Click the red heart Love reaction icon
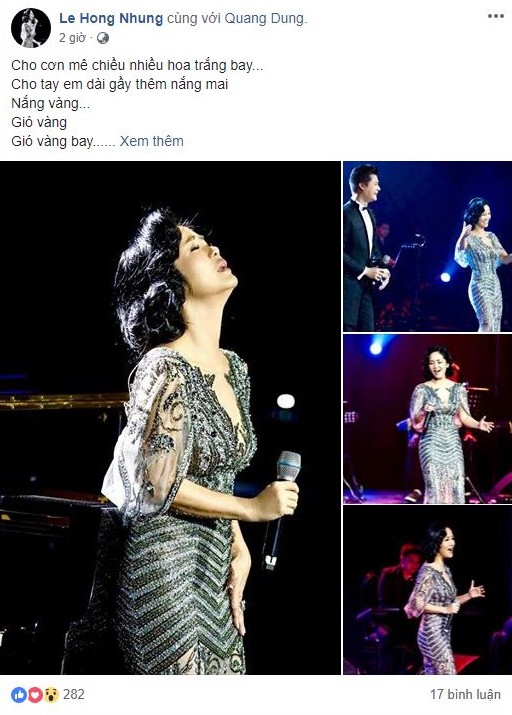 35,694
